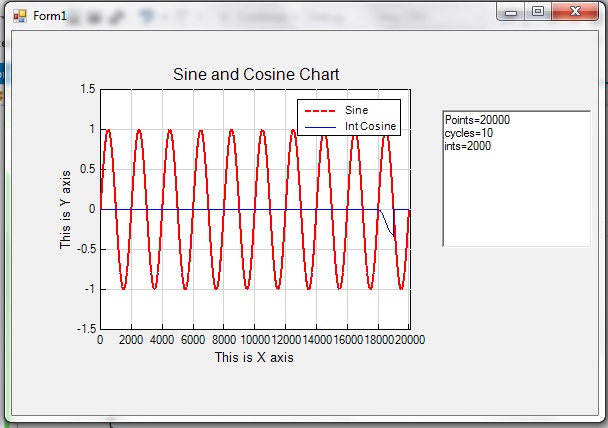Click the 'cycles=10' line in text box
The image size is (608, 428).
pyautogui.click(x=469, y=133)
